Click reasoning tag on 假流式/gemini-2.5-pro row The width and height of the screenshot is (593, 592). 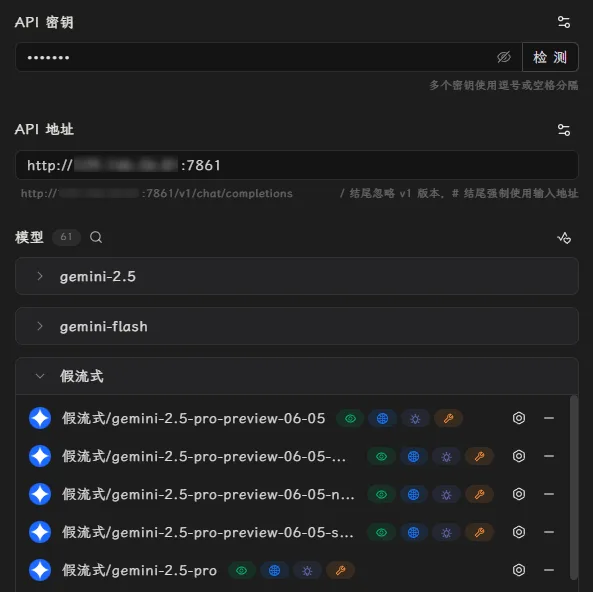pos(307,570)
